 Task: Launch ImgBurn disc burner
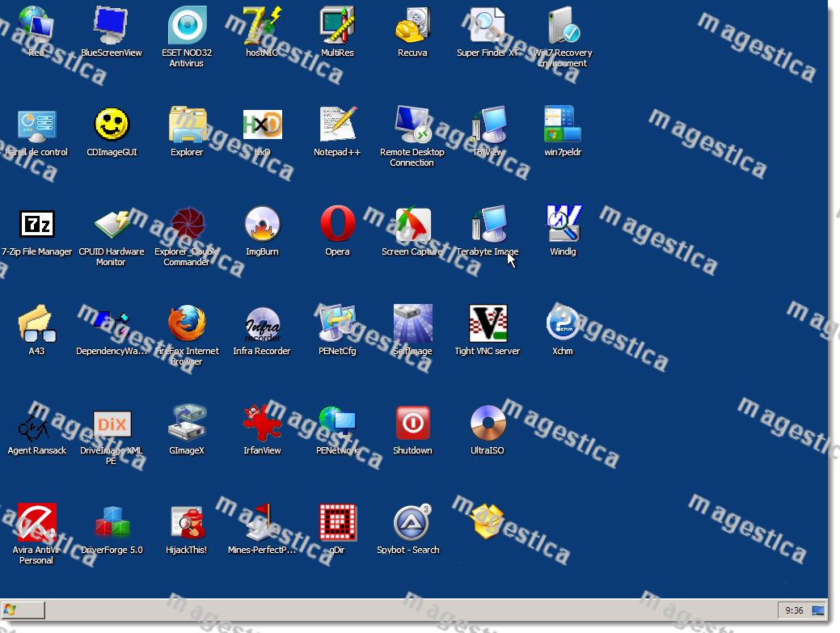pyautogui.click(x=262, y=225)
